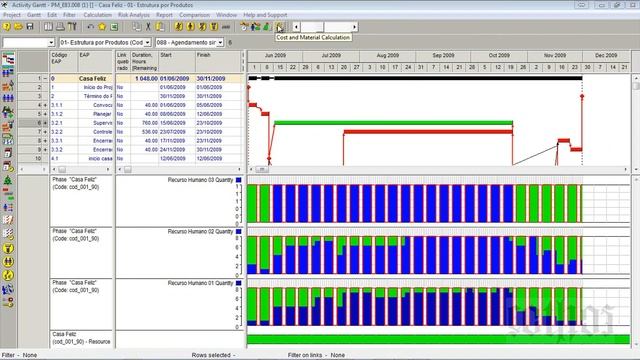This screenshot has width=640, height=360.
Task: Select the 1 048.00 duration cell
Action: 145,78
